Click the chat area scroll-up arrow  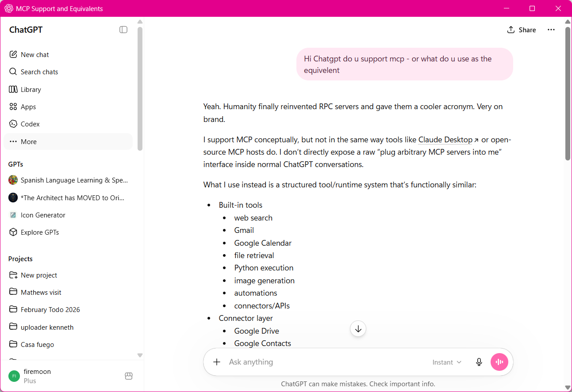(568, 22)
